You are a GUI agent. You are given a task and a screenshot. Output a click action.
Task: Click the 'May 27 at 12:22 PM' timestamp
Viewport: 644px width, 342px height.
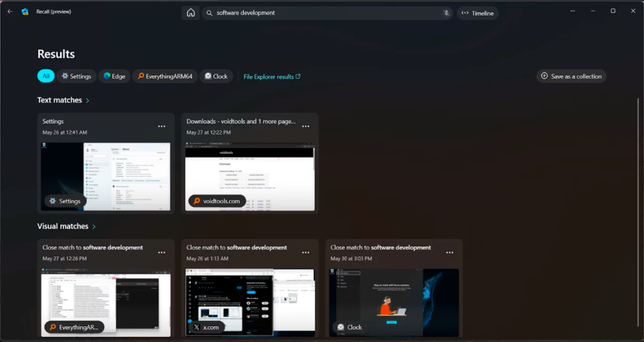(x=209, y=133)
